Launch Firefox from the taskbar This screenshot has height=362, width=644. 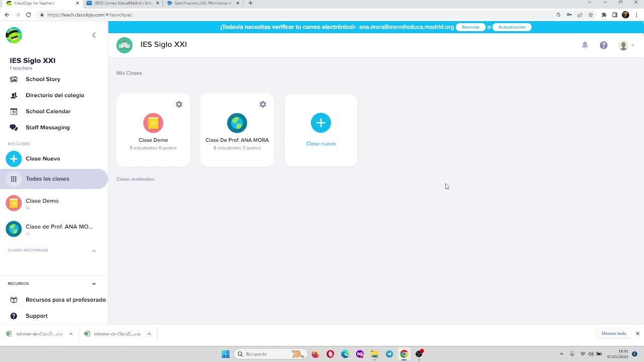[x=315, y=354]
